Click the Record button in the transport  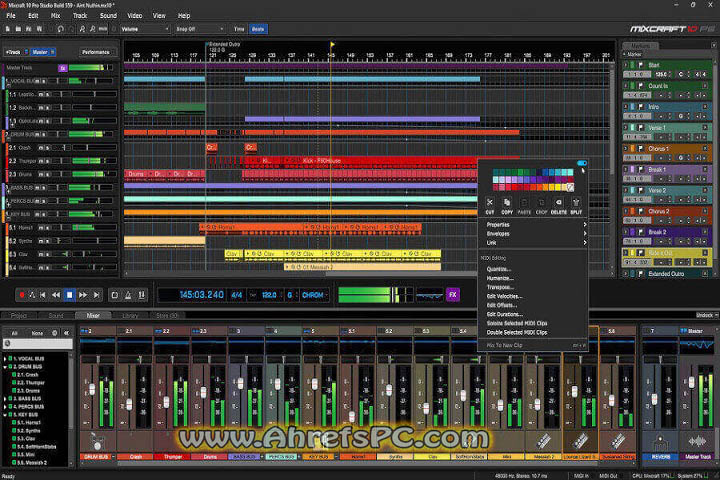(21, 295)
